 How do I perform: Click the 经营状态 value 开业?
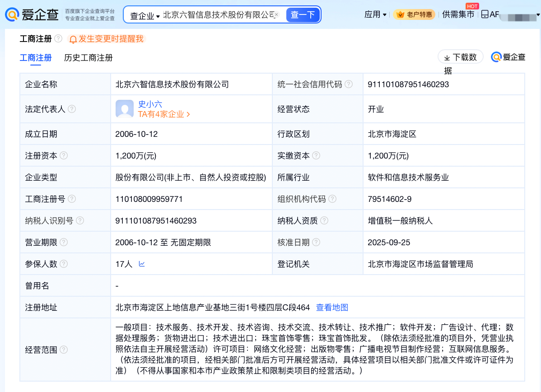point(376,109)
